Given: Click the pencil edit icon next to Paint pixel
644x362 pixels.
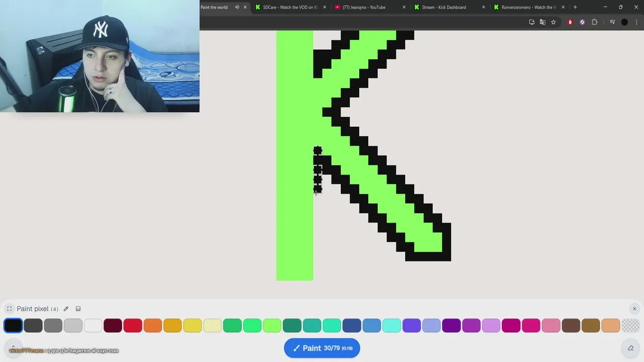Looking at the screenshot, I should pos(66,309).
